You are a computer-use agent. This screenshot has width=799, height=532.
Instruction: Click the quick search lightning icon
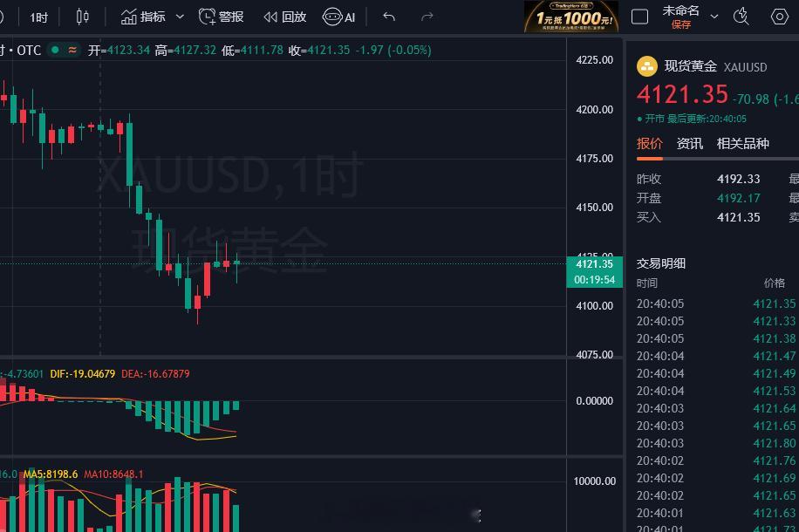pos(741,17)
